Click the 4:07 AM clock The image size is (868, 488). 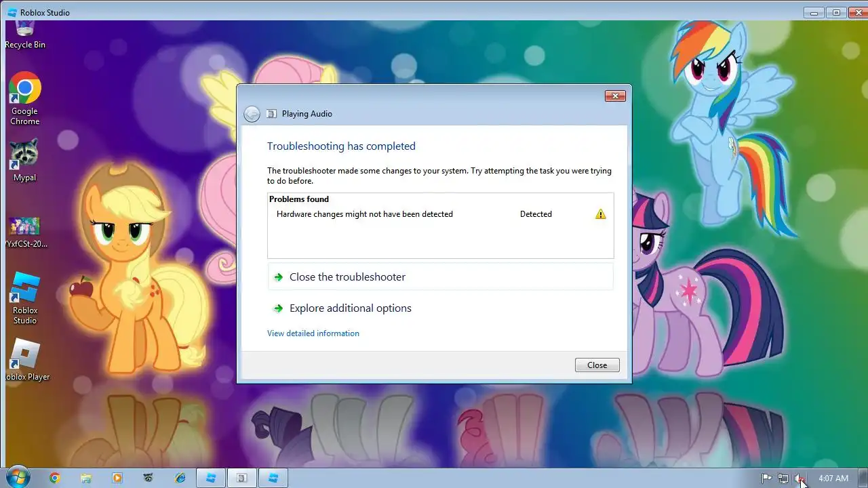(x=833, y=479)
